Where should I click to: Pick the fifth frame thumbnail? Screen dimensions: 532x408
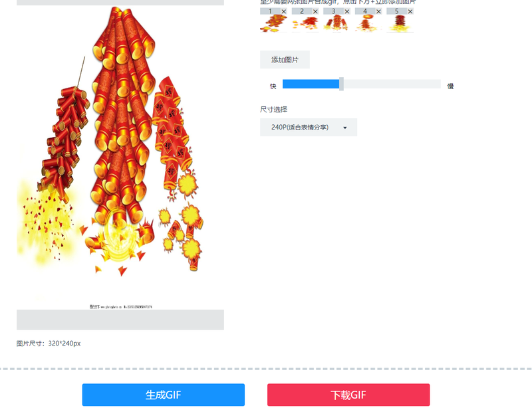(x=400, y=23)
